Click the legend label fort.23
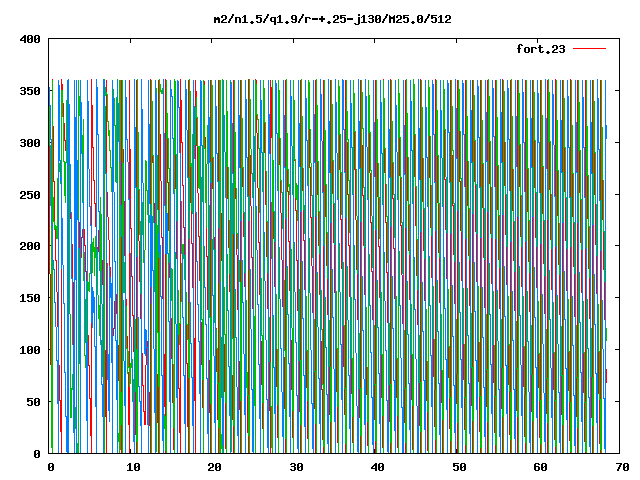 pos(541,49)
